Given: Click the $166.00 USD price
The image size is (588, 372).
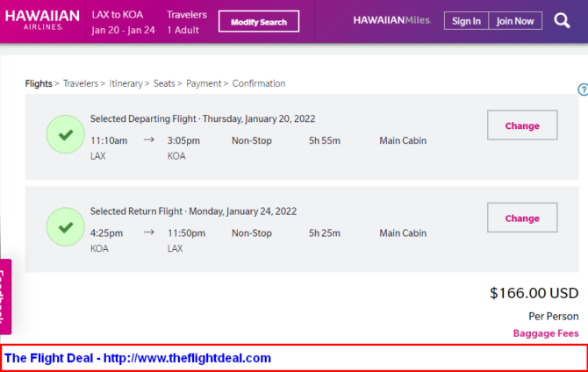Looking at the screenshot, I should click(534, 293).
